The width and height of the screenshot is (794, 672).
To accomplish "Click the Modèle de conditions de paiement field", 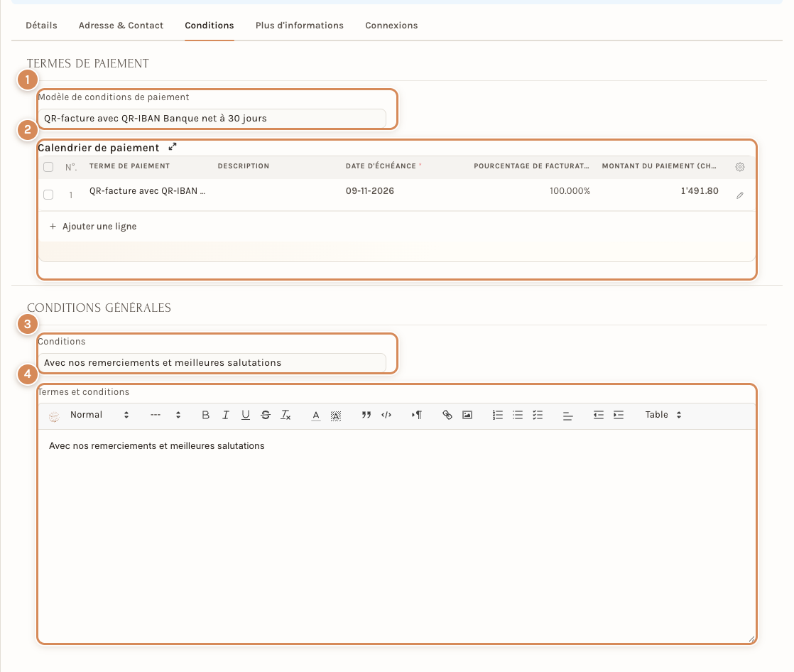I will click(212, 119).
